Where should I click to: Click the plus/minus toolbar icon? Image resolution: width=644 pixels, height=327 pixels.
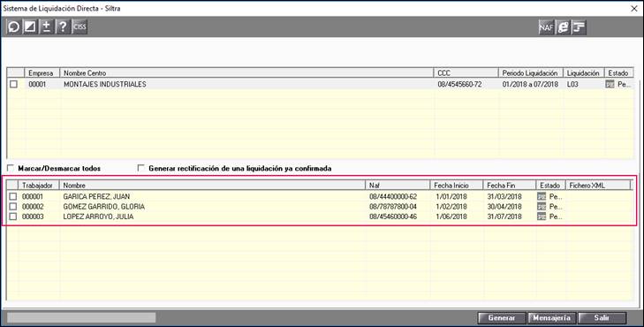click(47, 27)
